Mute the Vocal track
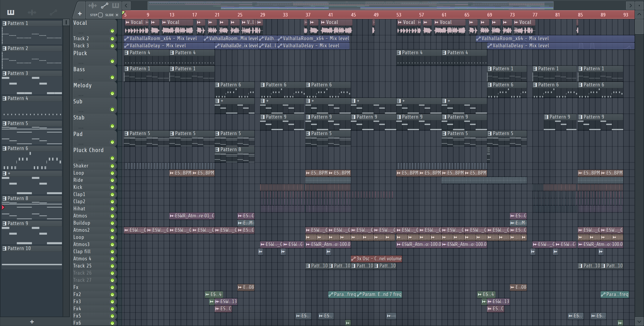The image size is (644, 326). (x=112, y=31)
